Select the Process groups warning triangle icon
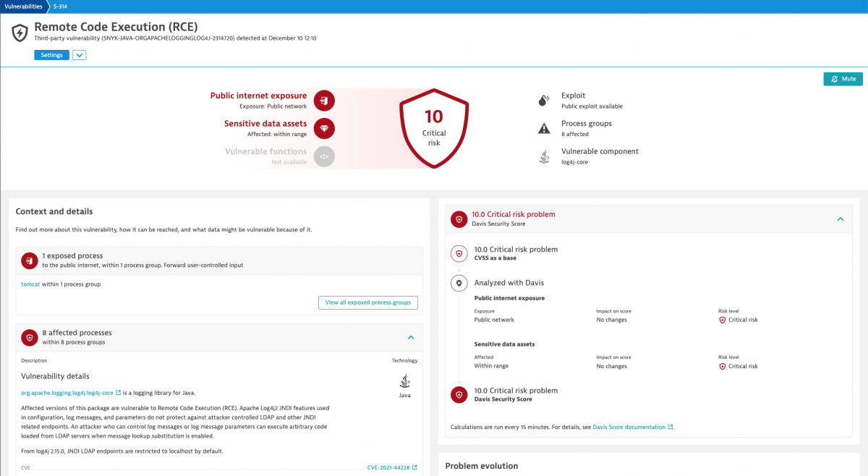The image size is (868, 476). click(544, 128)
